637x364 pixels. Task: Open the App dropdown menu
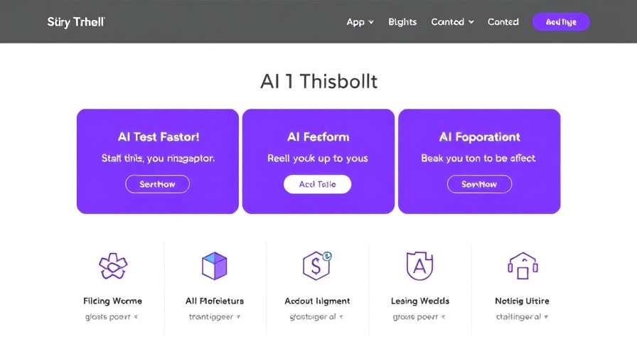[x=360, y=22]
